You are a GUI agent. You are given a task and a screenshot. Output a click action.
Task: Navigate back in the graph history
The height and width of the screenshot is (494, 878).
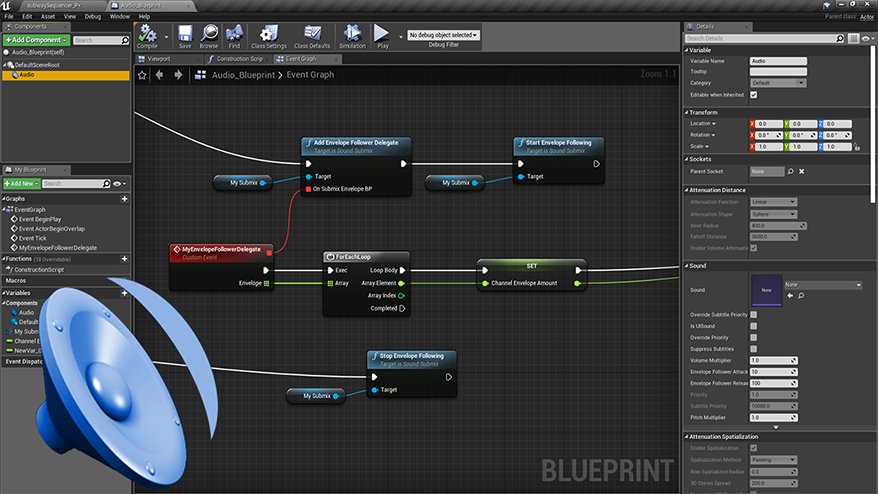click(x=160, y=74)
